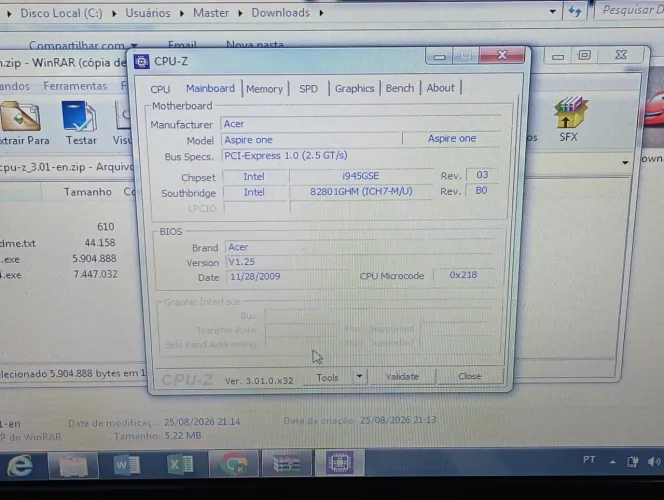Click Master in the address bar path
Viewport: 664px width, 500px height.
[x=211, y=13]
